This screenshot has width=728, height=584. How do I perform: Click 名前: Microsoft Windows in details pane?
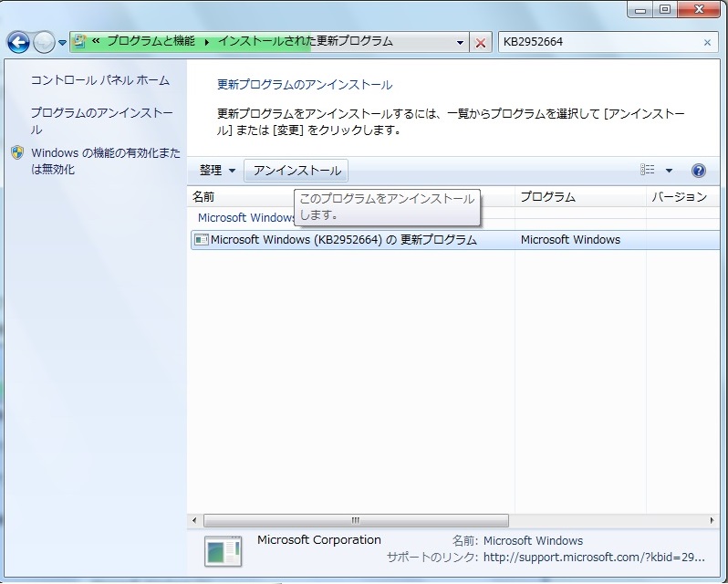[517, 541]
